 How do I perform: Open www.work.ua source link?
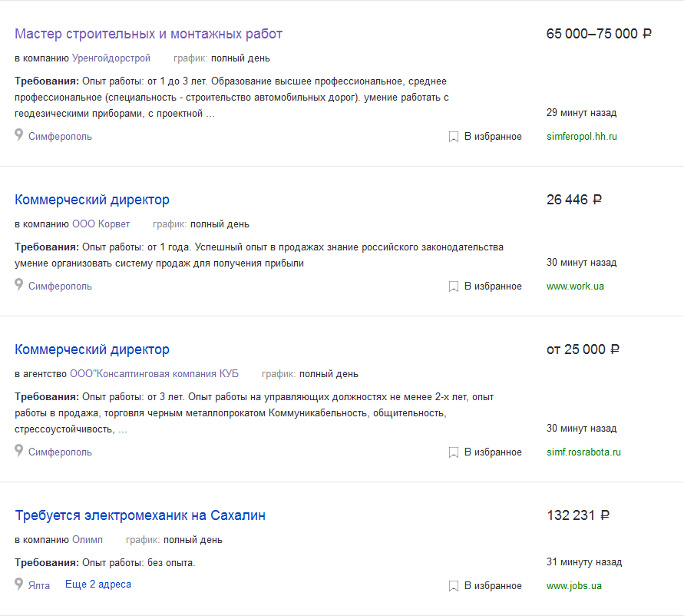[x=575, y=286]
